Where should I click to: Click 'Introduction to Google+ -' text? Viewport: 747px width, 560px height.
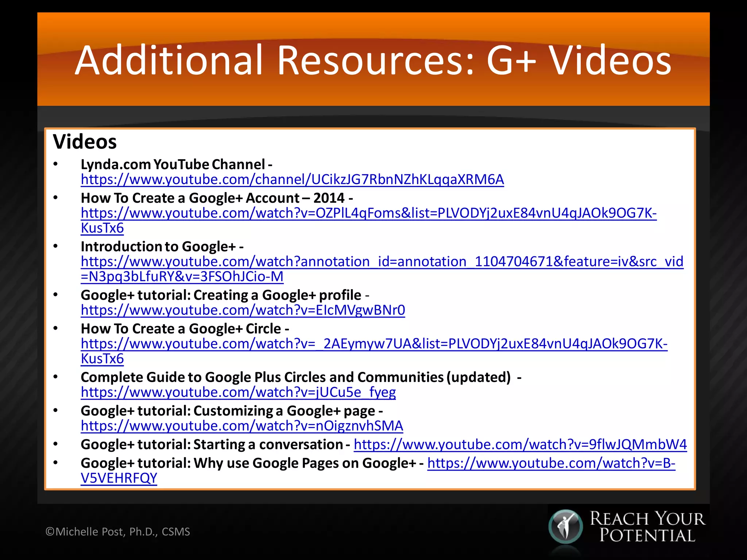pyautogui.click(x=162, y=246)
